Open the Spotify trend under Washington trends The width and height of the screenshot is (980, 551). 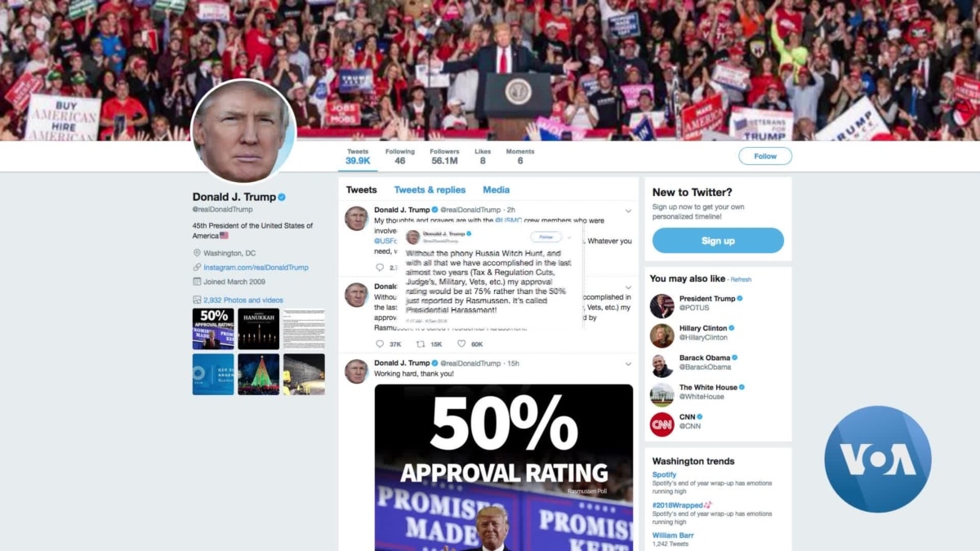[x=664, y=474]
